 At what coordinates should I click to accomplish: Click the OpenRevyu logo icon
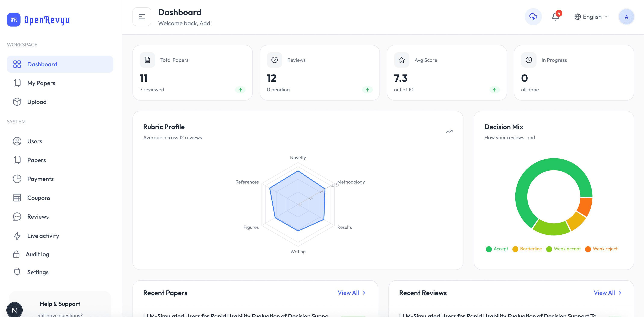coord(13,20)
